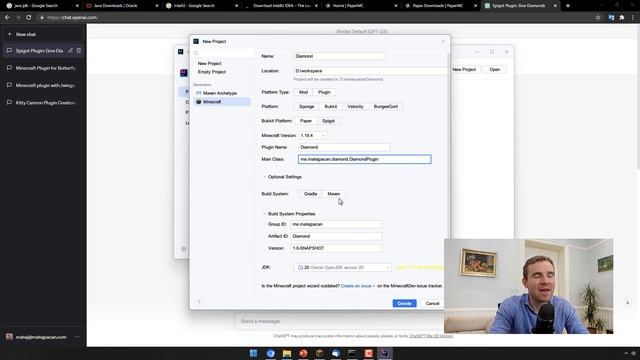Image resolution: width=640 pixels, height=360 pixels.
Task: Click the Cancel button
Action: coord(432,303)
